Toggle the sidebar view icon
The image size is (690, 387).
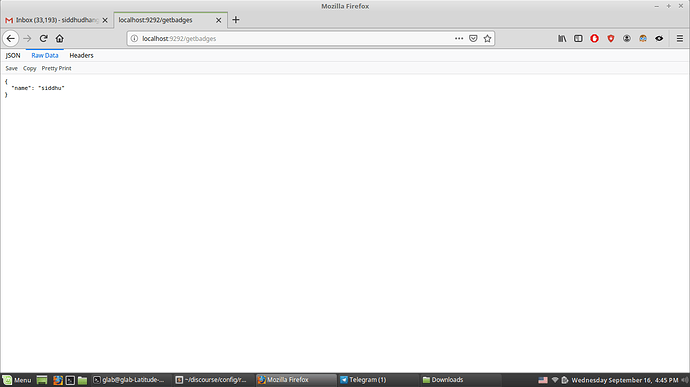point(578,39)
